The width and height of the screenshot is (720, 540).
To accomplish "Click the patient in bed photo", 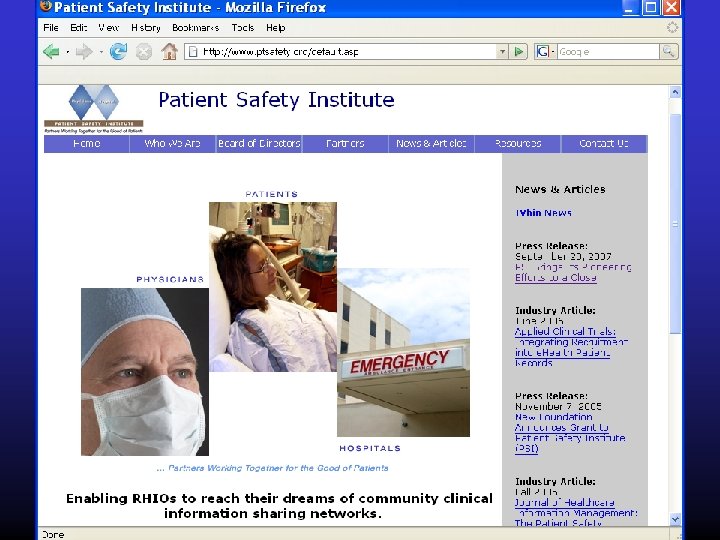I will (273, 287).
